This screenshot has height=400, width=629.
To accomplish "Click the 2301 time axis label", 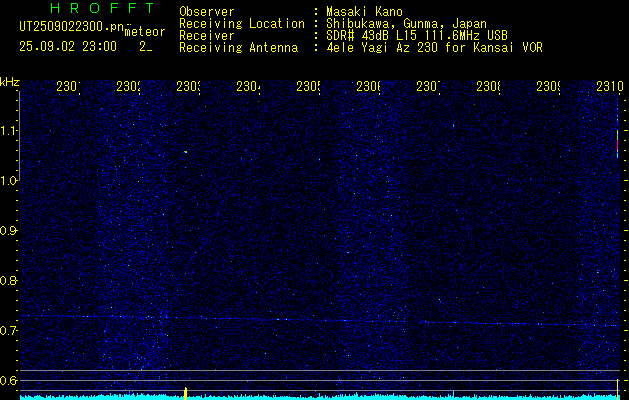I will [x=68, y=86].
